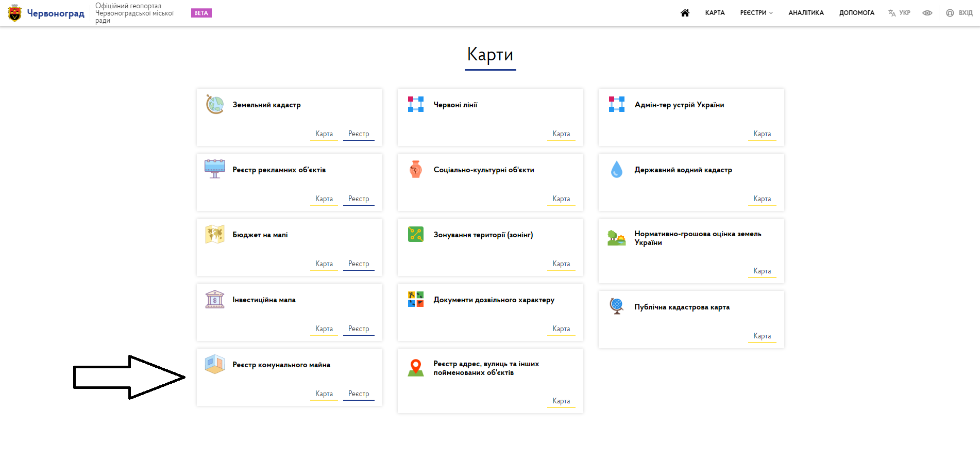
Task: Click the colored tiles icon for Документи дозвільного характеру
Action: pyautogui.click(x=416, y=299)
